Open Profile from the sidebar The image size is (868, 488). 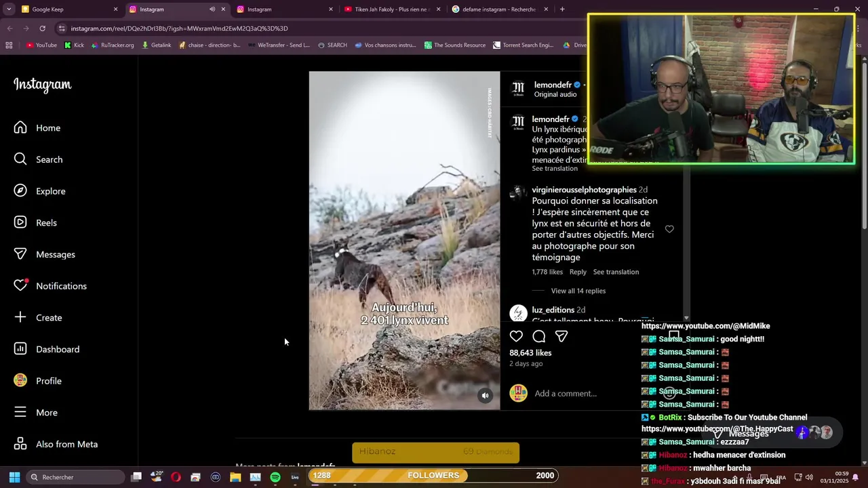click(38, 381)
